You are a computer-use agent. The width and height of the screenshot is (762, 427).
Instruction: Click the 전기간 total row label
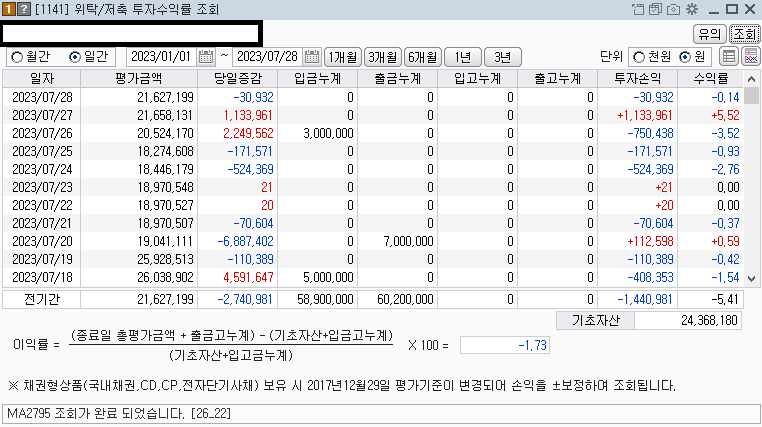(42, 299)
